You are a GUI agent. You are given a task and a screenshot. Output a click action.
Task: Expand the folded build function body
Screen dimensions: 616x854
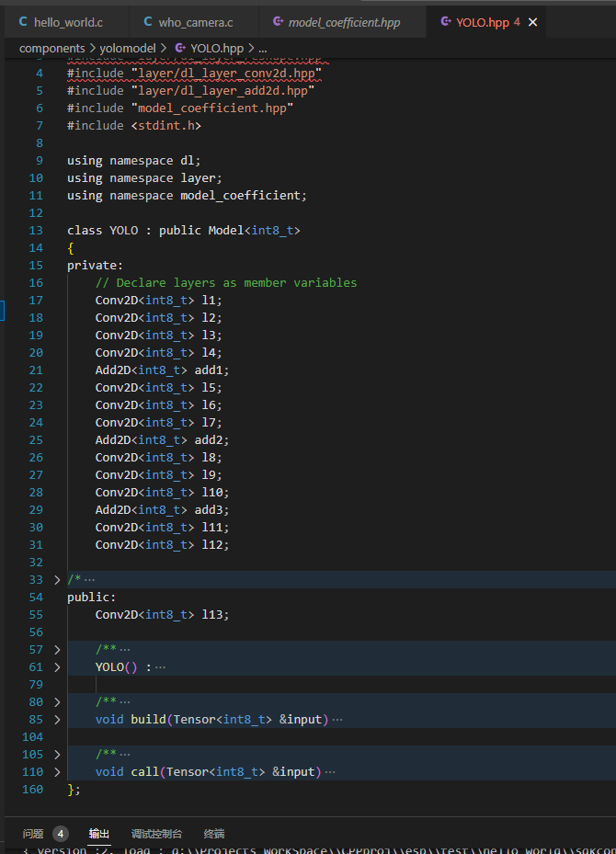coord(56,719)
